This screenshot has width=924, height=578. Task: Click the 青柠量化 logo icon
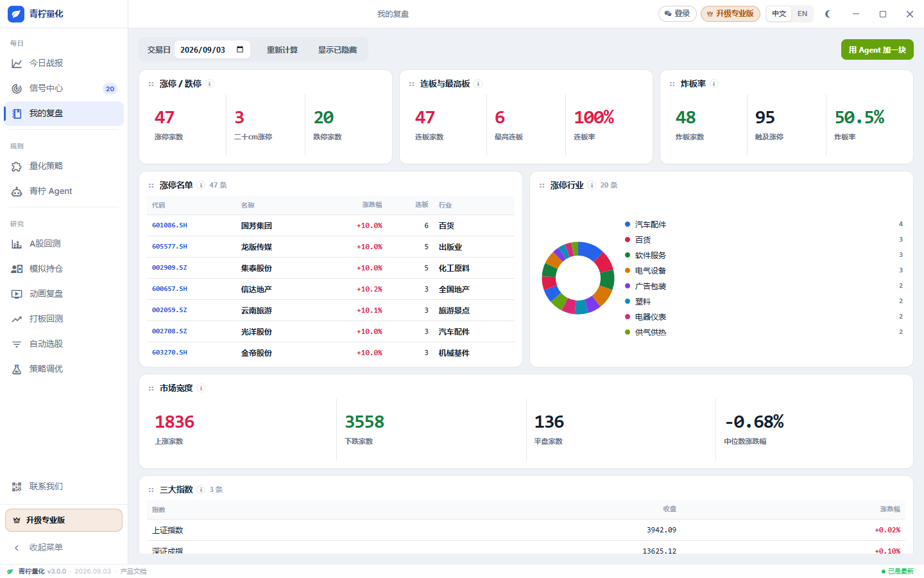click(16, 13)
